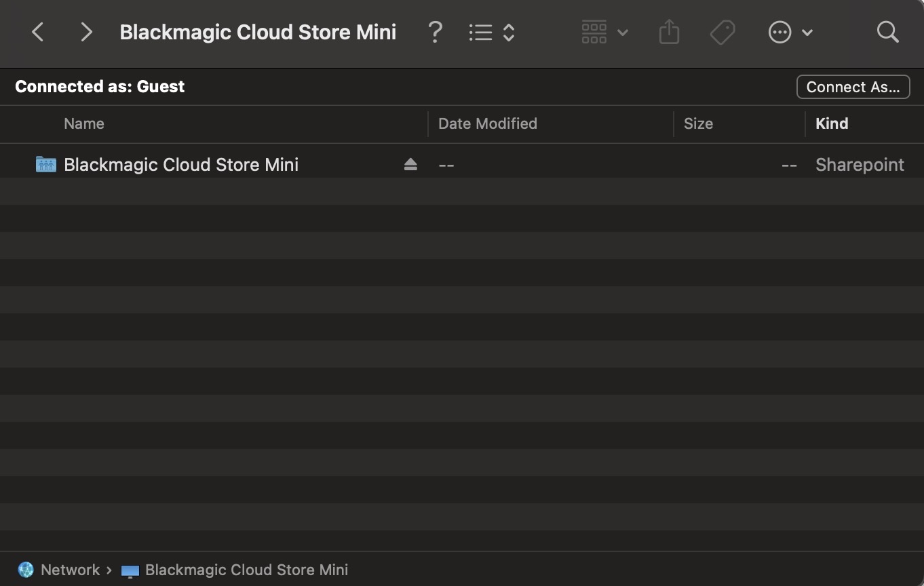Sort by the Size column header
This screenshot has width=924, height=586.
698,123
